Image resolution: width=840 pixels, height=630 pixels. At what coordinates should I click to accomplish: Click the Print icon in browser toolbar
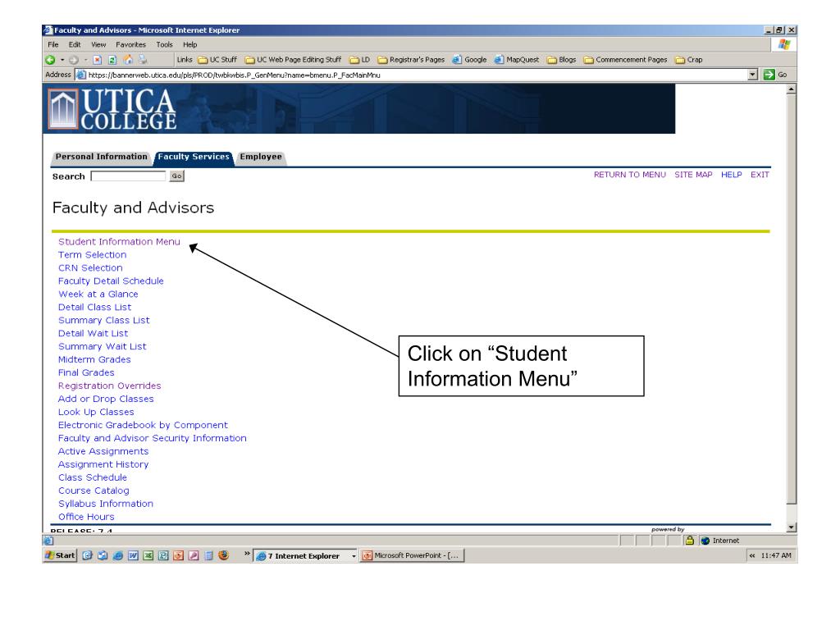point(143,60)
